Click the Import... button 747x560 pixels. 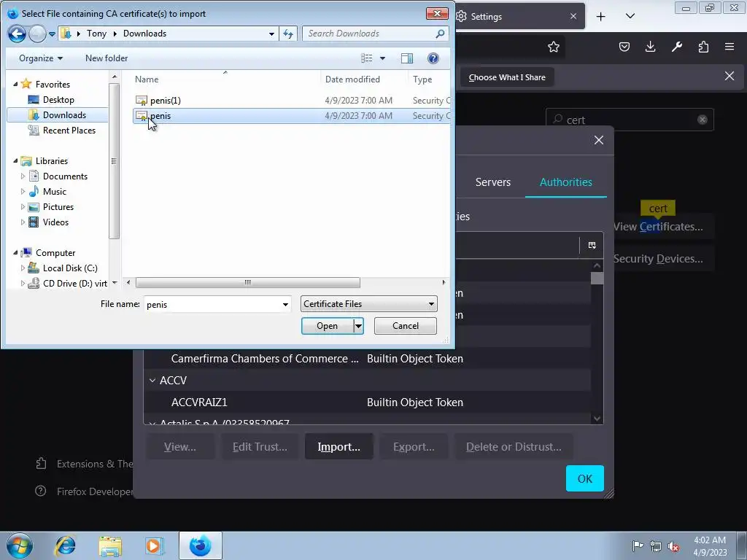click(338, 447)
